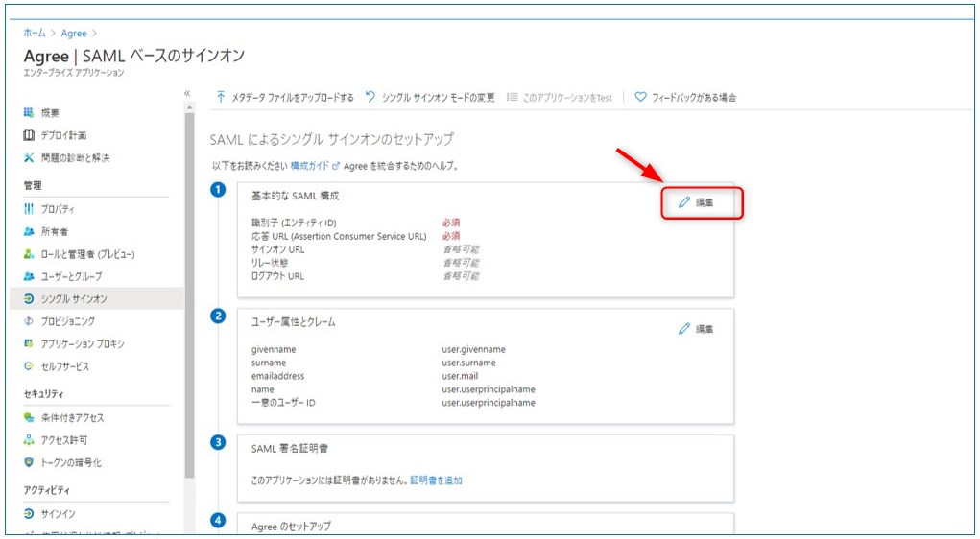
Task: Click the アクセス許可 hierarchy icon
Action: [x=28, y=440]
